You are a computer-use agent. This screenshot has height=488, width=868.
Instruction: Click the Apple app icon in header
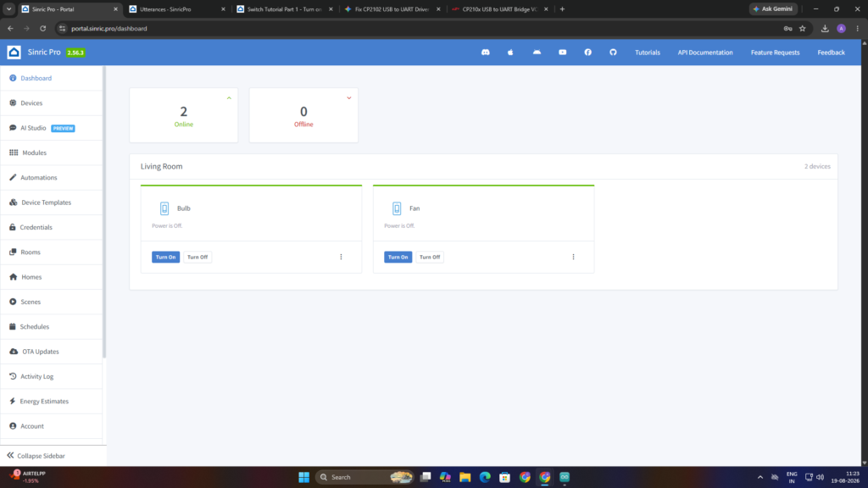pos(510,52)
